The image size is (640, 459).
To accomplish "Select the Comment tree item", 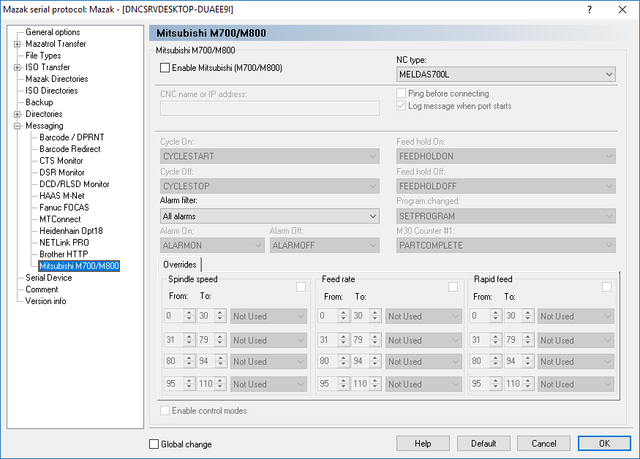I will click(x=42, y=290).
